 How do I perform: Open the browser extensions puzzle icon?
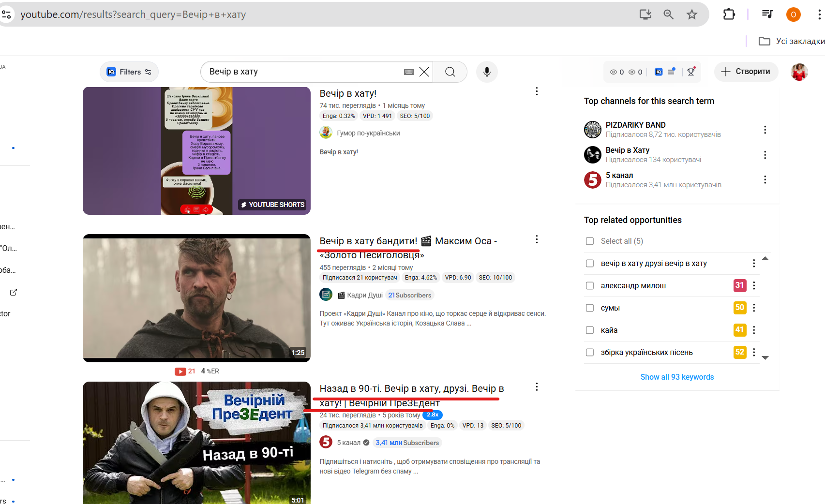(x=729, y=15)
